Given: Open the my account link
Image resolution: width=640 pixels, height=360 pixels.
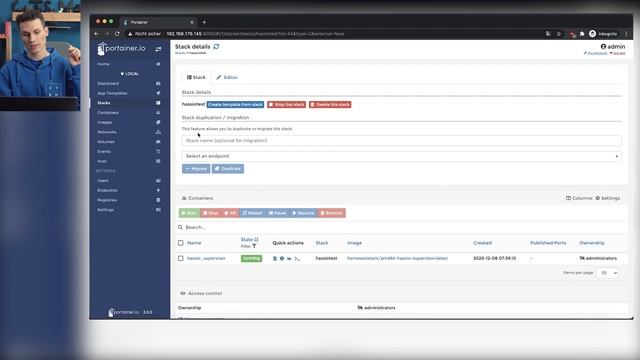Looking at the screenshot, I should [596, 53].
